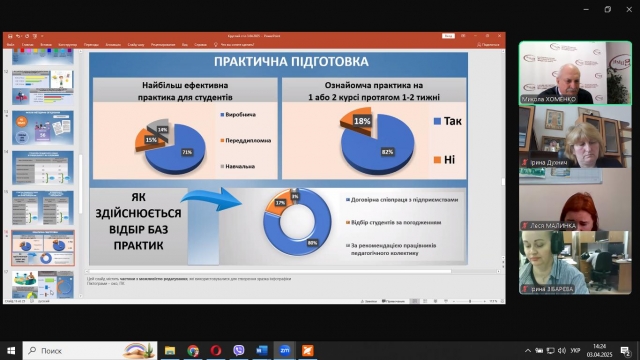Image resolution: width=640 pixels, height=360 pixels.
Task: Save the presentation from Quick Access Toolbar
Action: click(10, 36)
